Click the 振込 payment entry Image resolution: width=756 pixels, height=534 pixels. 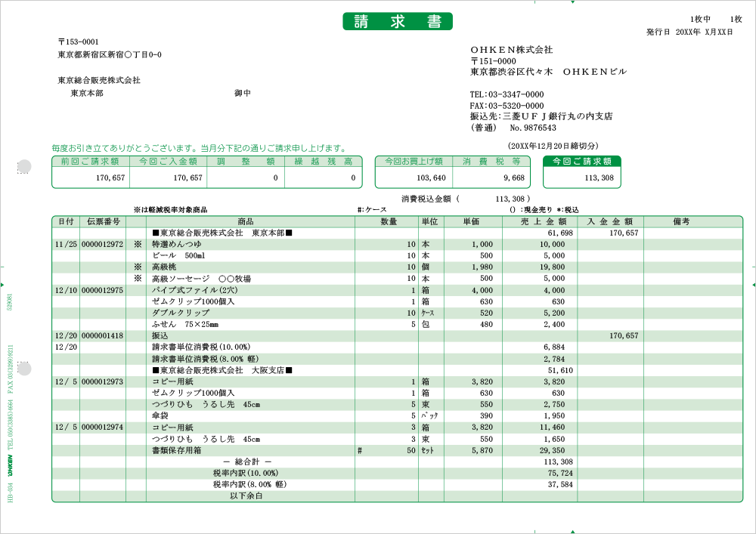click(160, 335)
